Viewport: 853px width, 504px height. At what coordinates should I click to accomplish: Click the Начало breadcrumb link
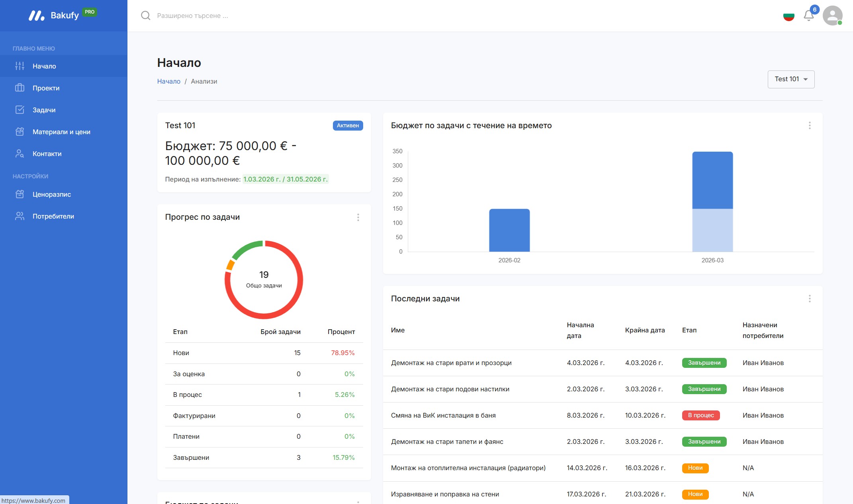[x=168, y=81]
